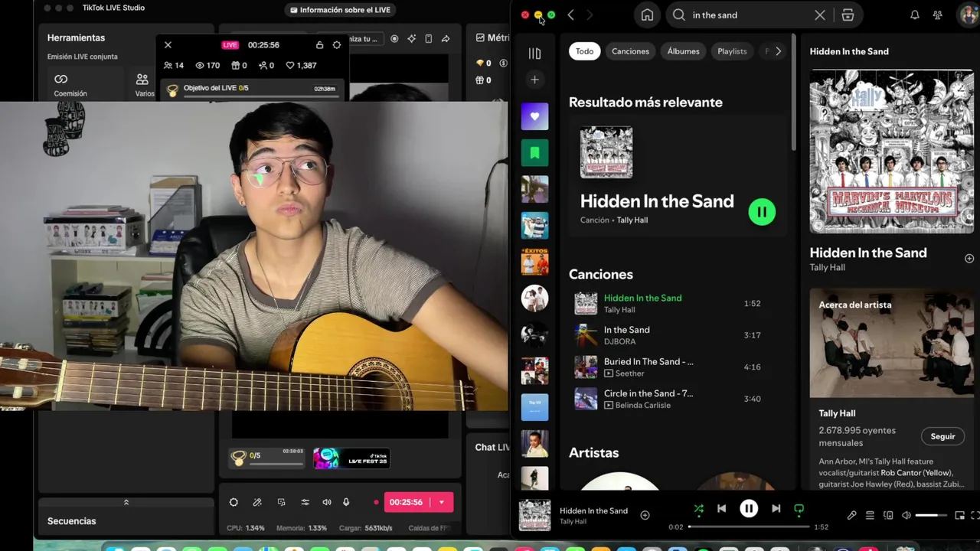Image resolution: width=980 pixels, height=551 pixels.
Task: Open green bookmark Your Episodes
Action: pos(534,153)
